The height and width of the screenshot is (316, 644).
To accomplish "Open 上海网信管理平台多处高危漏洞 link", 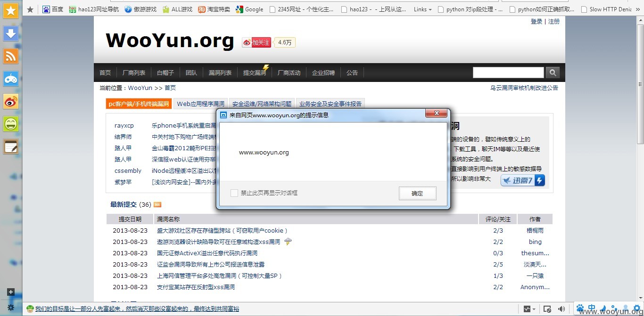I will click(220, 275).
